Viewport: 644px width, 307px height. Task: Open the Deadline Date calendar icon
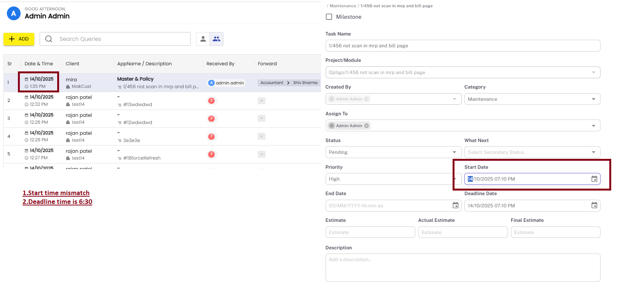pos(594,205)
